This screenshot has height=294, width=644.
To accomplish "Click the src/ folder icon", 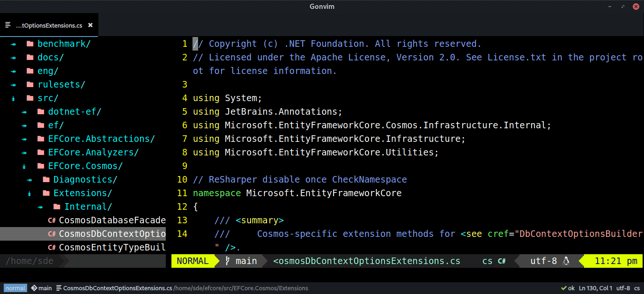I will [x=30, y=98].
